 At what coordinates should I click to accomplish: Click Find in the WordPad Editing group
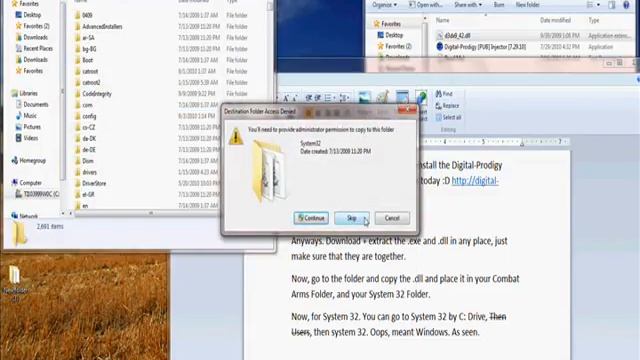pos(444,94)
